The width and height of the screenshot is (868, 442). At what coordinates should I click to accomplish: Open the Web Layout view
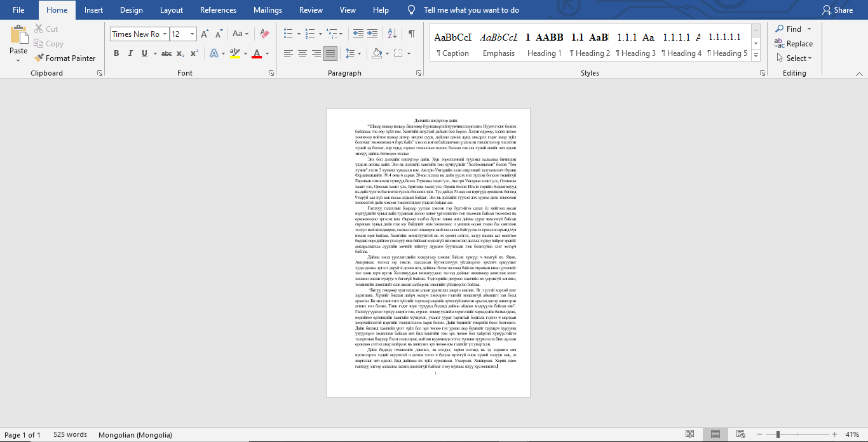pyautogui.click(x=740, y=434)
